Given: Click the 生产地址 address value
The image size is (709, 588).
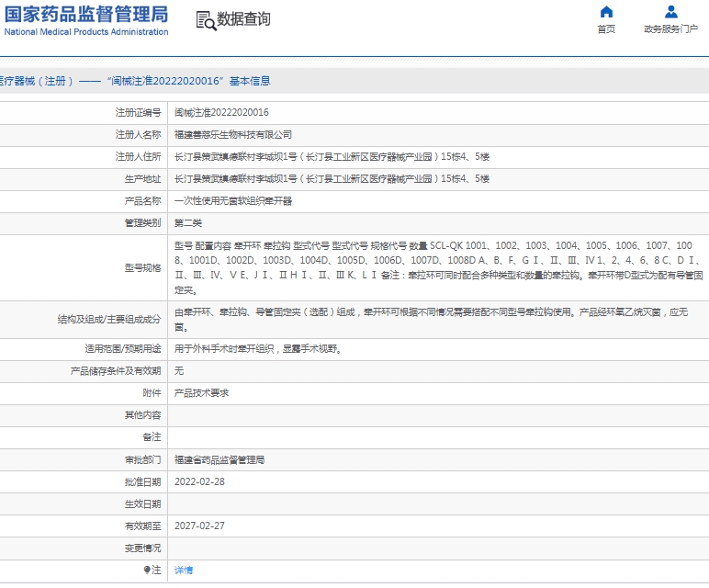Looking at the screenshot, I should [332, 178].
